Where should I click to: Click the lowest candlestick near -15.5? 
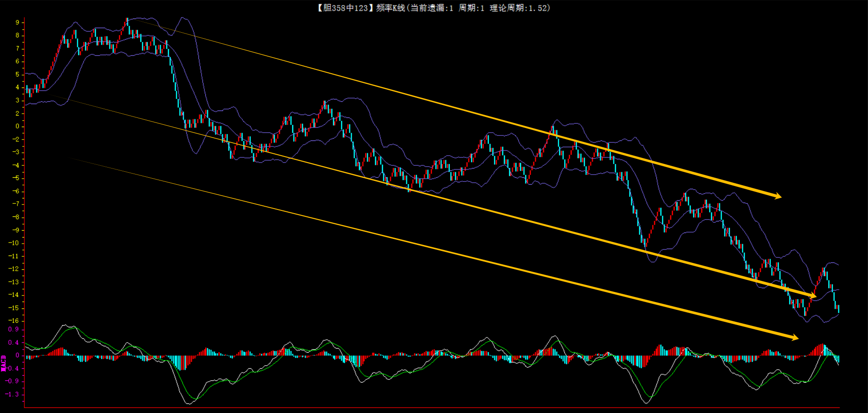(x=805, y=312)
